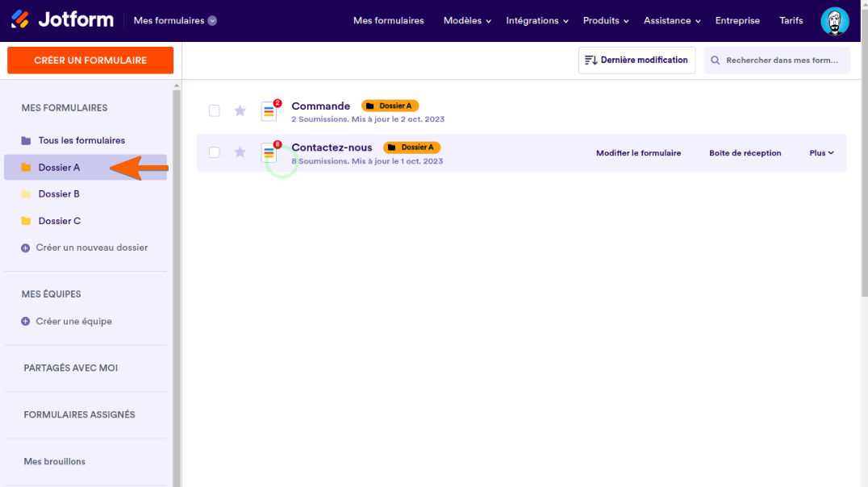Go to Mes formulaires in top navigation
This screenshot has height=487, width=868.
coord(389,20)
